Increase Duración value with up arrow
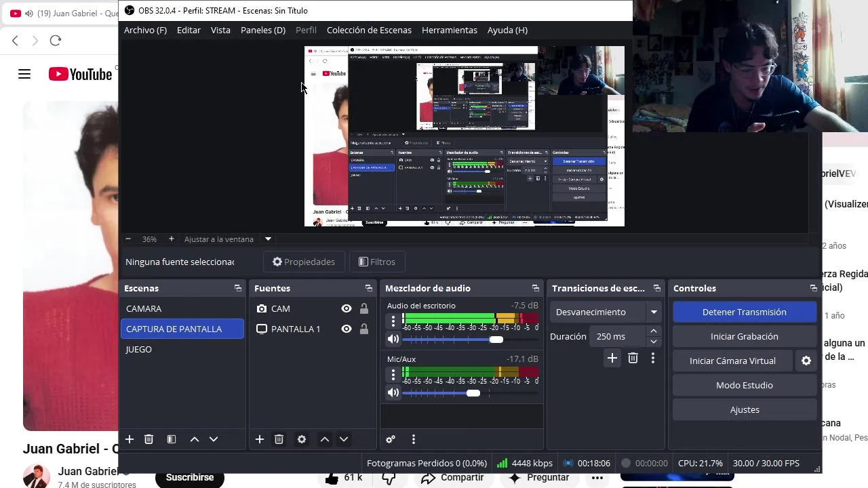 coord(654,331)
